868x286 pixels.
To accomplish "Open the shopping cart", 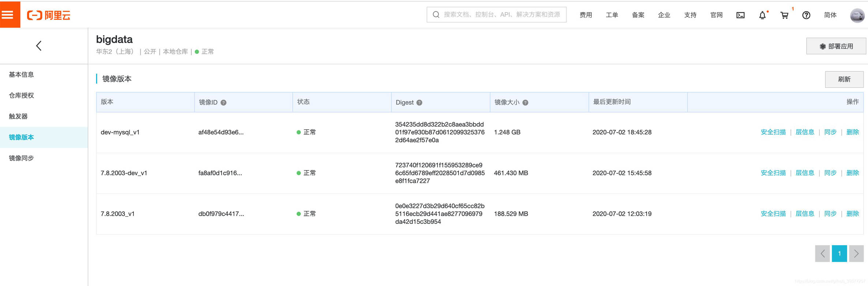I will click(x=784, y=15).
